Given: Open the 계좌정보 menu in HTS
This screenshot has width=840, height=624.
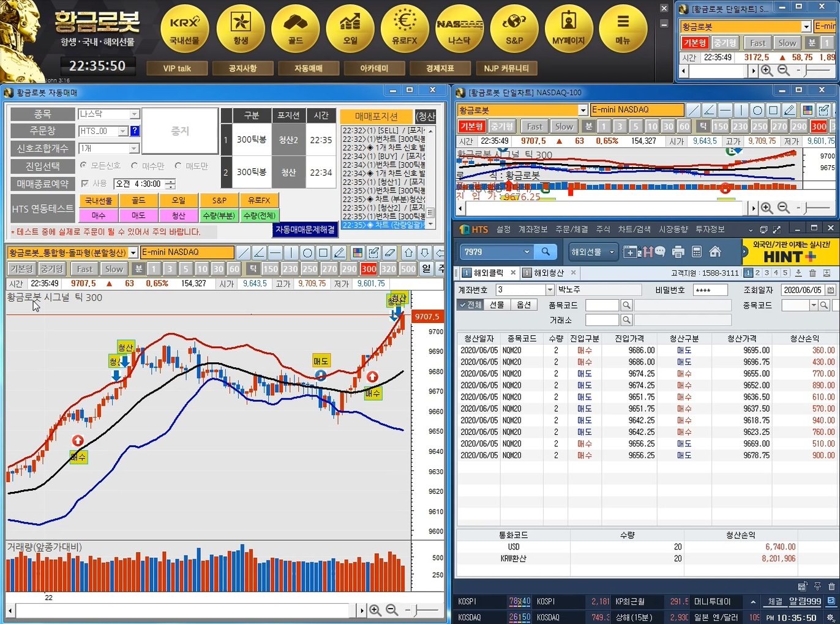Looking at the screenshot, I should [533, 229].
